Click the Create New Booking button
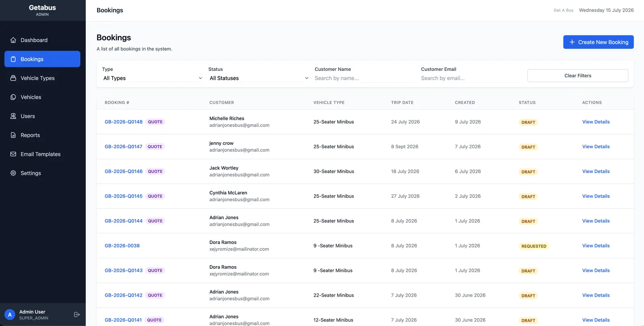Screen dimensions: 644x326 [598, 42]
